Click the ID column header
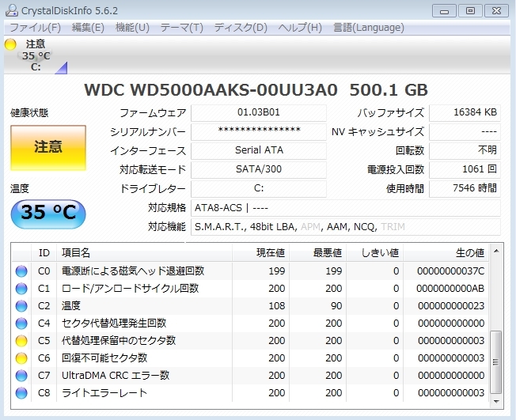 tap(44, 253)
